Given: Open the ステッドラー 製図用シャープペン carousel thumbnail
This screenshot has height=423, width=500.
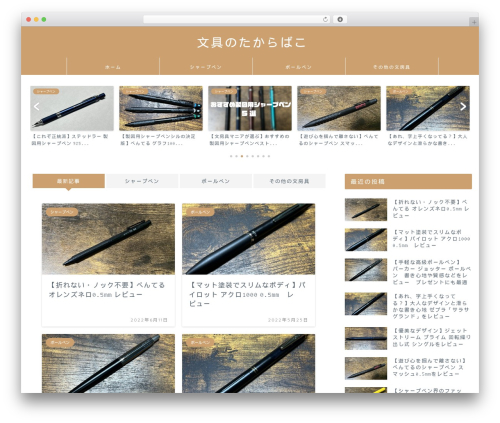Looking at the screenshot, I should coord(72,108).
